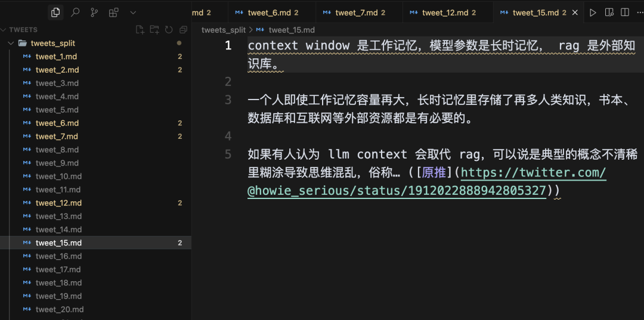
Task: Open the Explorer view in activity bar
Action: (55, 13)
